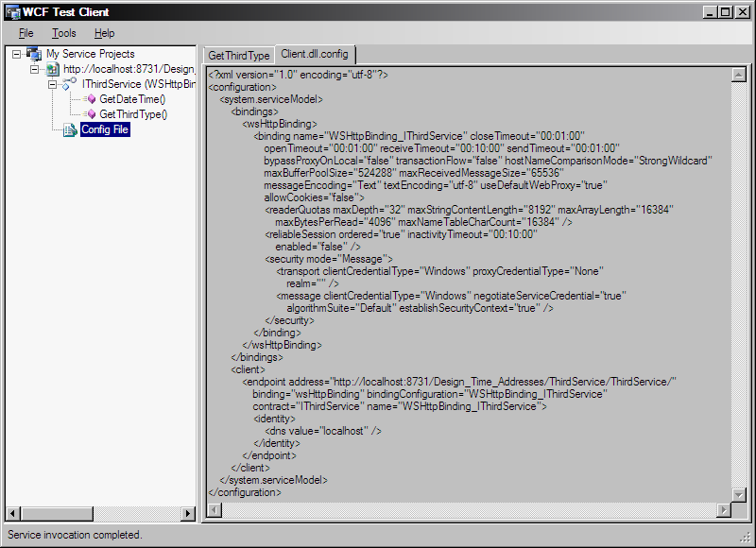Open the Help menu
This screenshot has height=548, width=756.
[104, 33]
